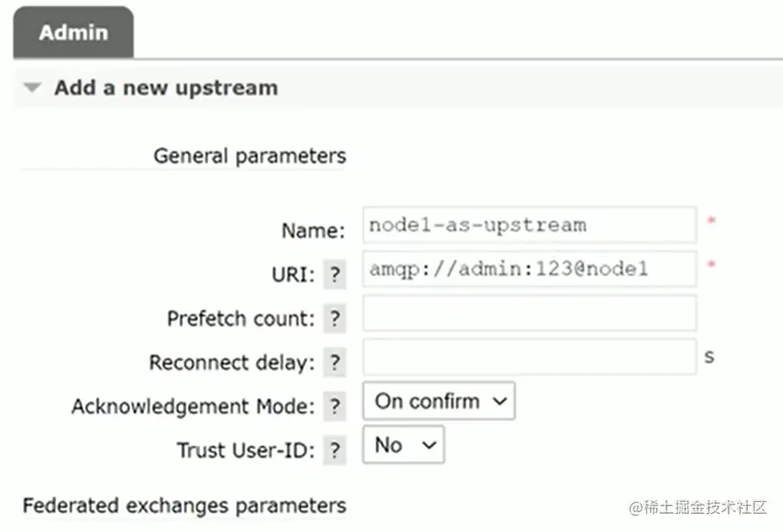The height and width of the screenshot is (532, 783).
Task: Click the Reconnect delay input field
Action: 529,357
